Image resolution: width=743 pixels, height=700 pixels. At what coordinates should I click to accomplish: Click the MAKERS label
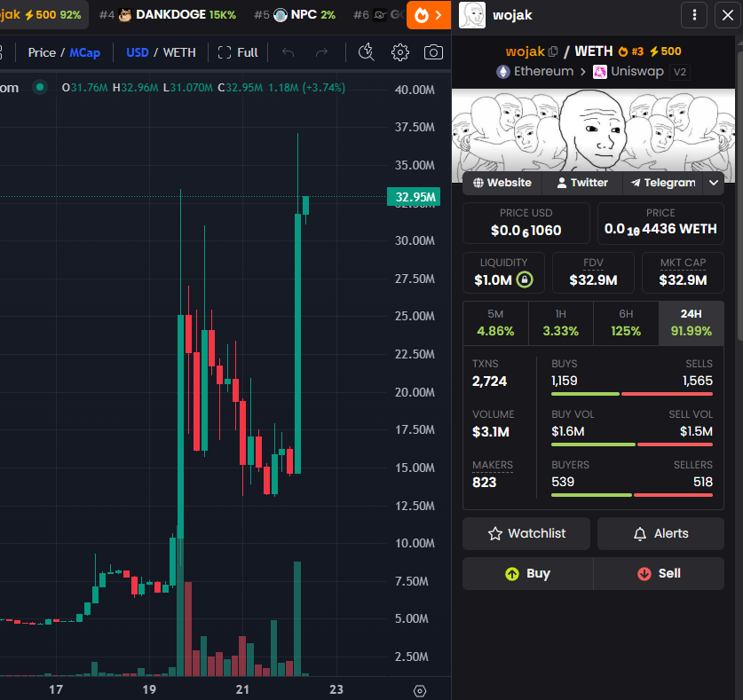(493, 465)
